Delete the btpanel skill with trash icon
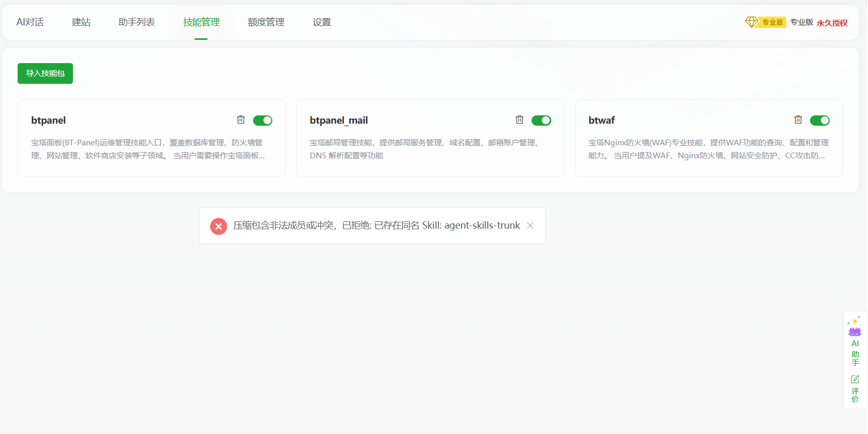This screenshot has width=868, height=434. coord(241,120)
